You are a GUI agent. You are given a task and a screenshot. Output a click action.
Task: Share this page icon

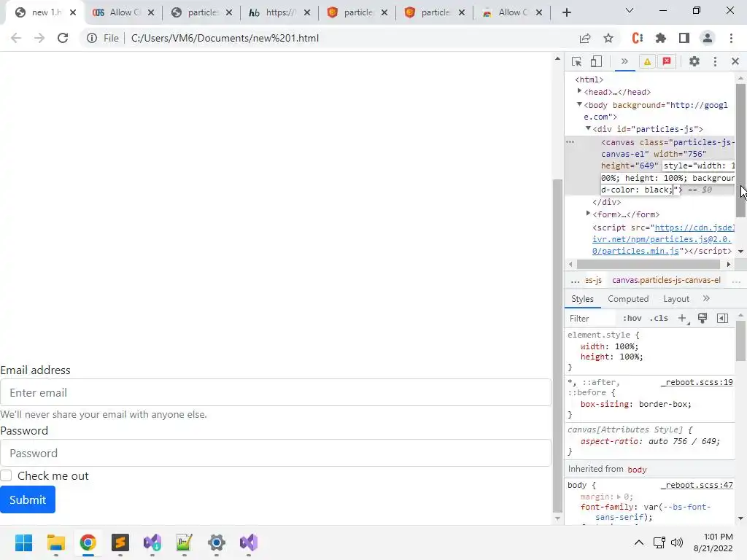[585, 38]
